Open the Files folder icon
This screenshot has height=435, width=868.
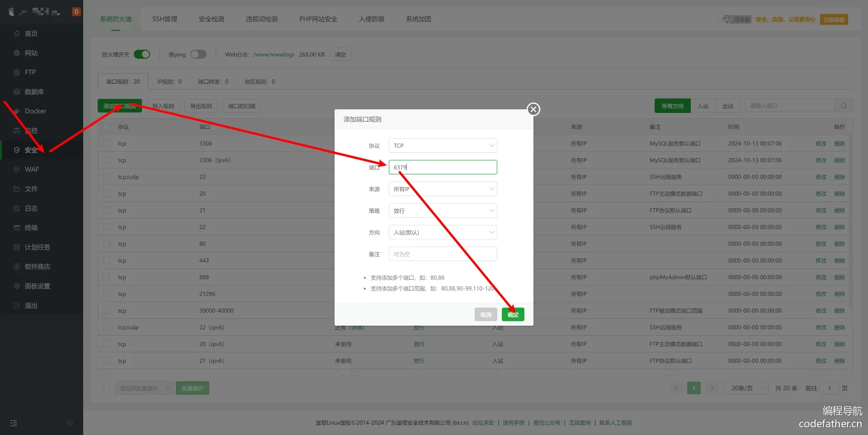[17, 189]
